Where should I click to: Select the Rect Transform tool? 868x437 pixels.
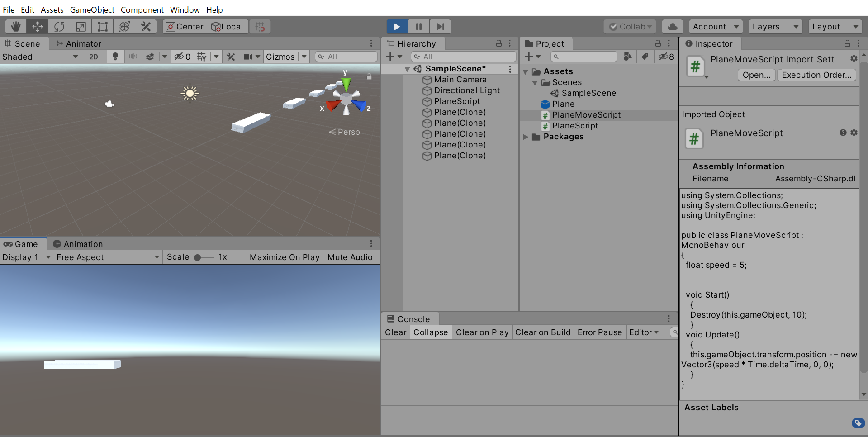(x=102, y=26)
